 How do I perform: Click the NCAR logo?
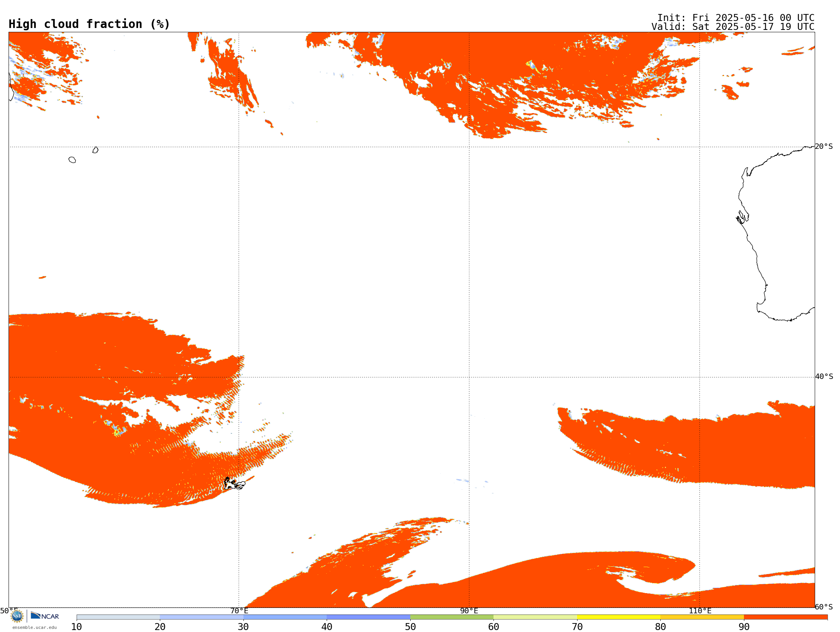(45, 616)
